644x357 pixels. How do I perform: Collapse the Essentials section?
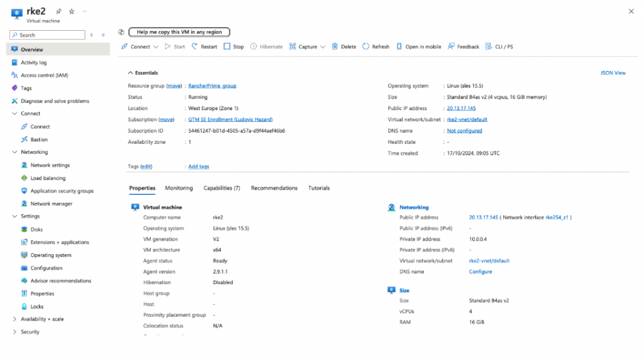point(131,73)
